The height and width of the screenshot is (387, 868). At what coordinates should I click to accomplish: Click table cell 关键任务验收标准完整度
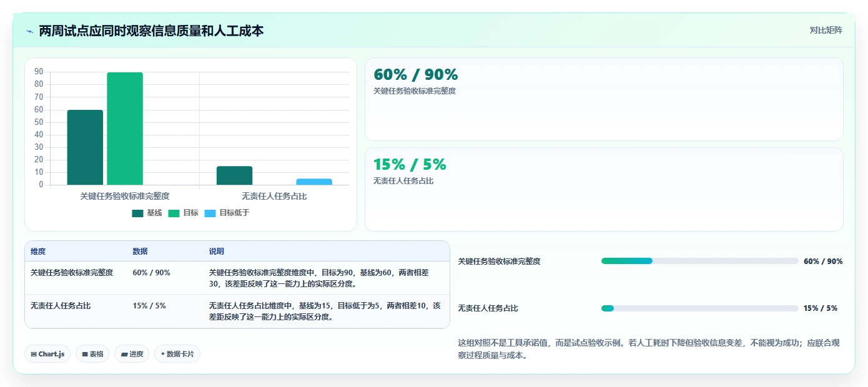click(72, 273)
